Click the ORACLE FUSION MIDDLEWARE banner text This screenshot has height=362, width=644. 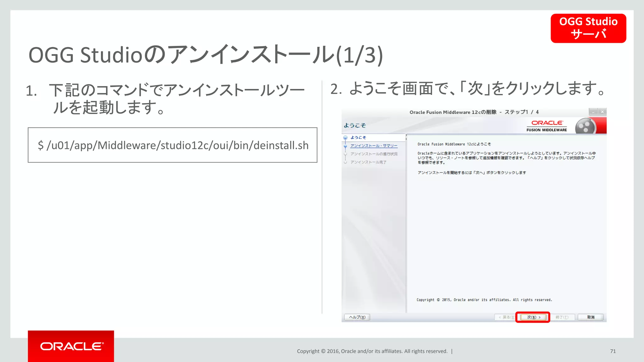[x=547, y=126]
